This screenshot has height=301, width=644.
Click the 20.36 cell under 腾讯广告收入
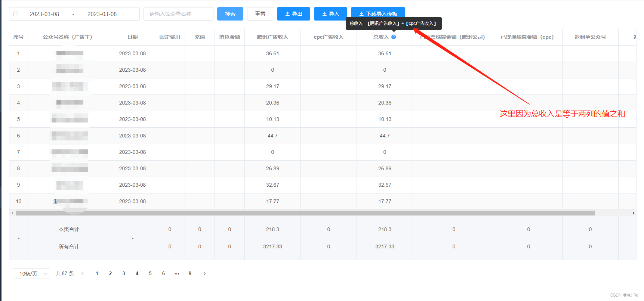(x=272, y=103)
